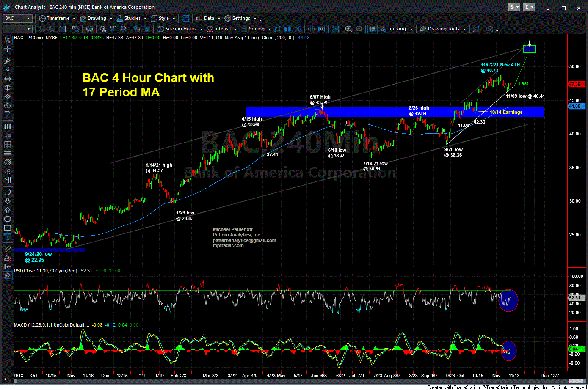This screenshot has height=390, width=588.
Task: Pick the horizontal extension arrow tool
Action: [7, 79]
